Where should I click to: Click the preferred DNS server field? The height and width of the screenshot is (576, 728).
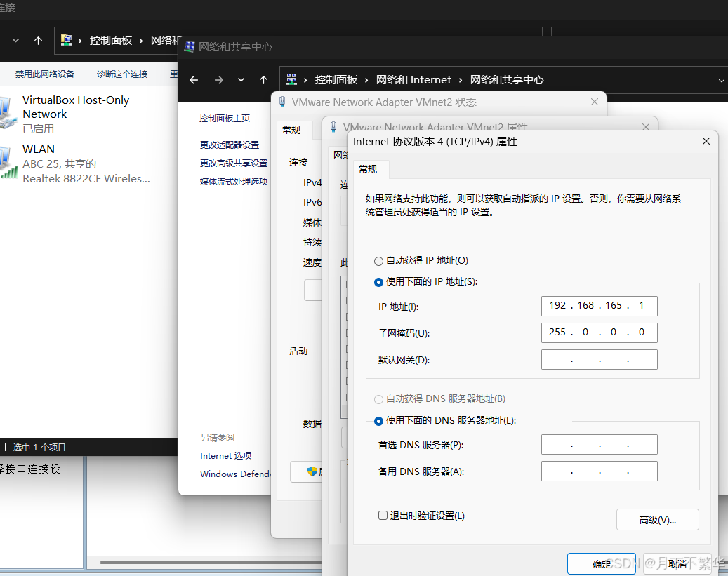(599, 445)
